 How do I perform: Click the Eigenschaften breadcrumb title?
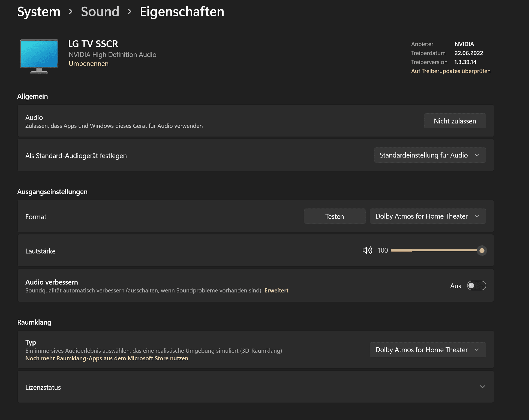pos(182,12)
